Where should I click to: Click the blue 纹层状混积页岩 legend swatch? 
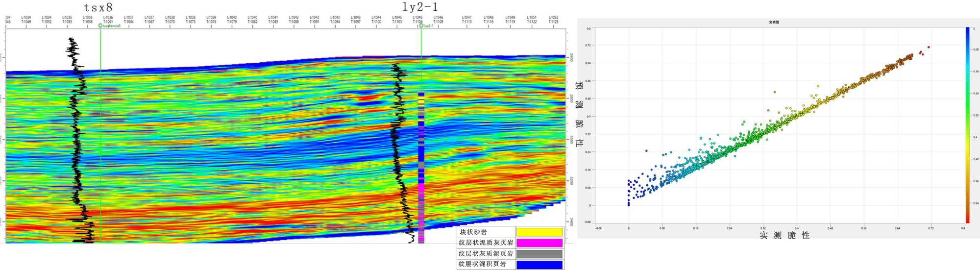[539, 265]
